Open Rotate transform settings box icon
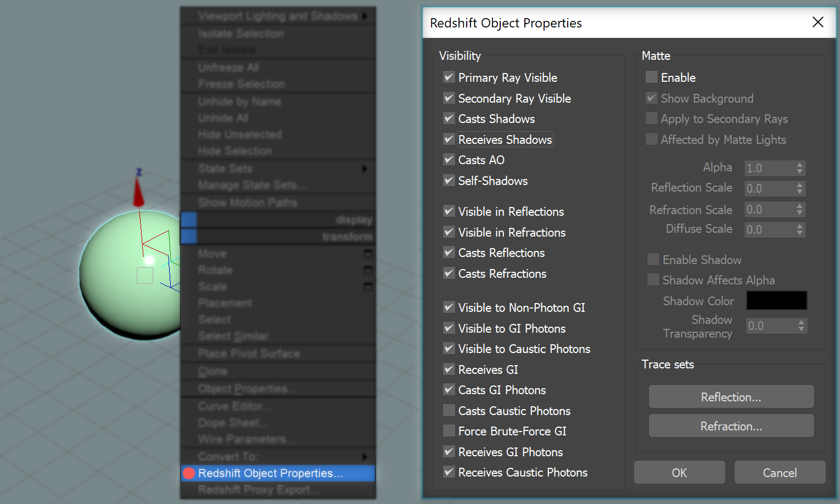840x504 pixels. (368, 270)
